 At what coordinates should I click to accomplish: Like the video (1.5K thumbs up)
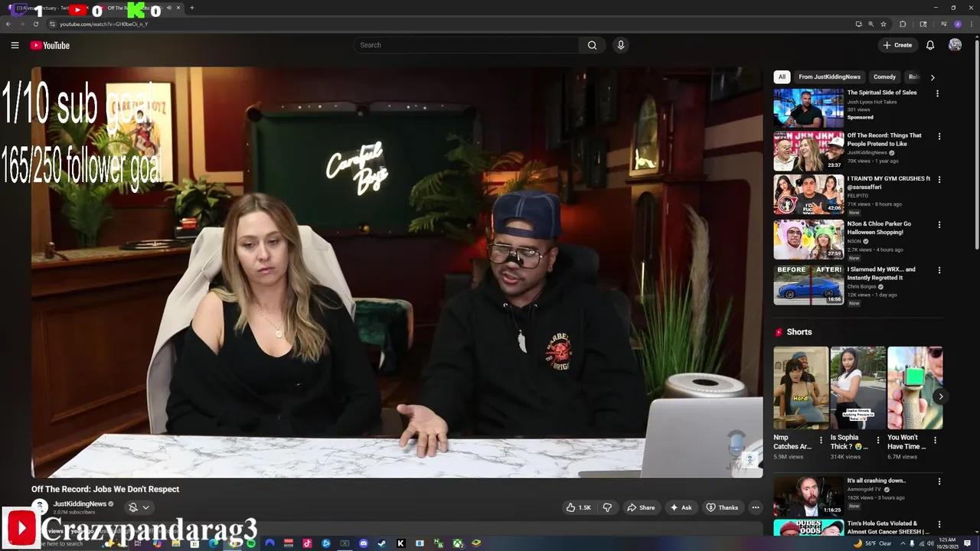[x=578, y=507]
